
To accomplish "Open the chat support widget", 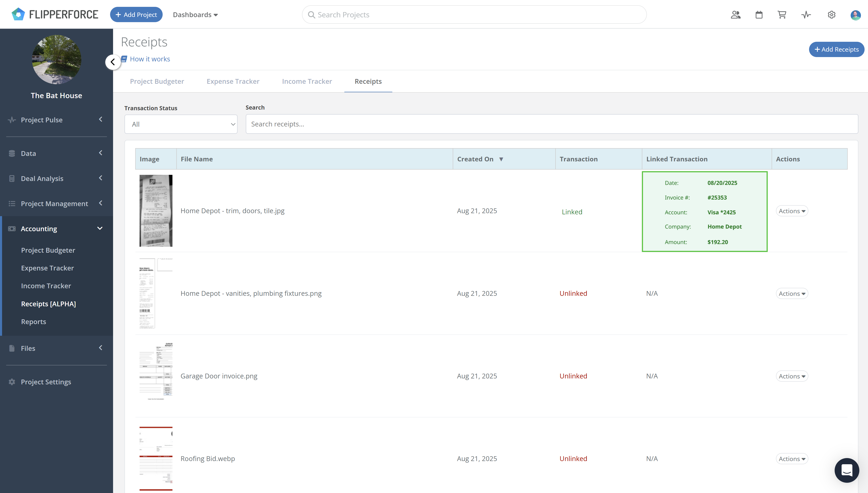I will (847, 470).
